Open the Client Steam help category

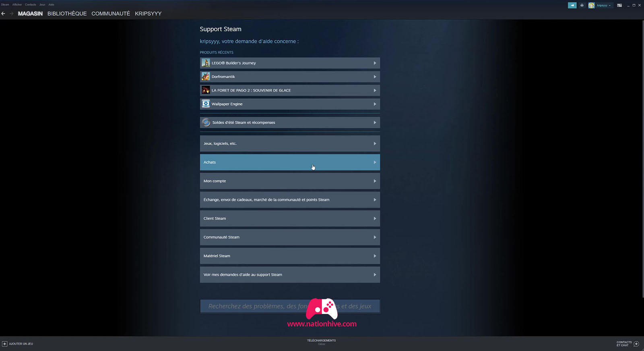(x=290, y=218)
